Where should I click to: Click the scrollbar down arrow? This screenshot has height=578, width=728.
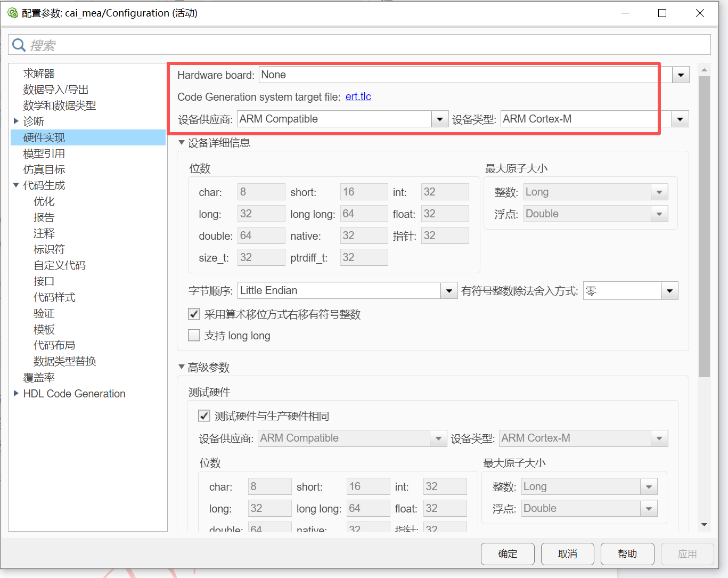coord(704,525)
